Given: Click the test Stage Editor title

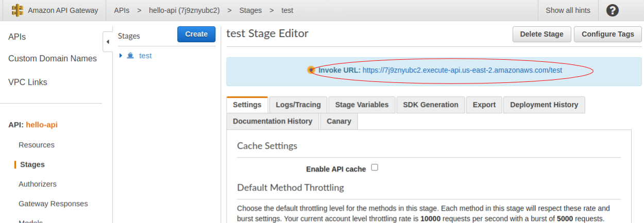Looking at the screenshot, I should (x=267, y=33).
